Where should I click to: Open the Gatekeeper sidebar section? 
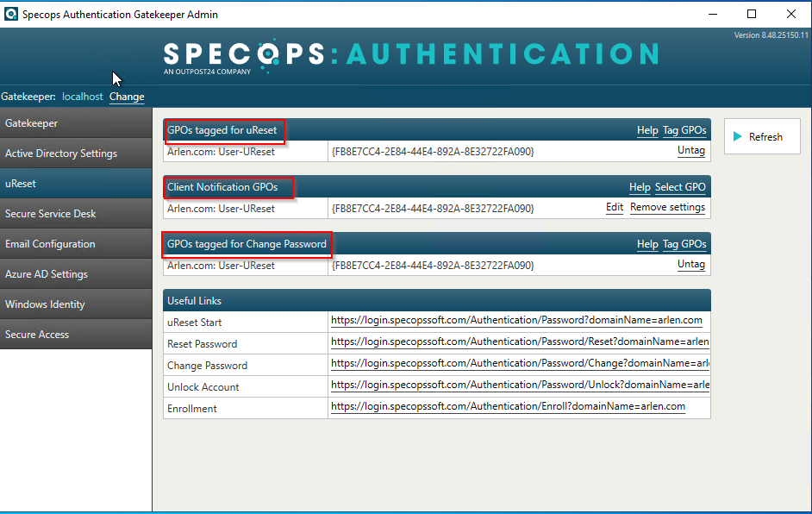[x=76, y=123]
